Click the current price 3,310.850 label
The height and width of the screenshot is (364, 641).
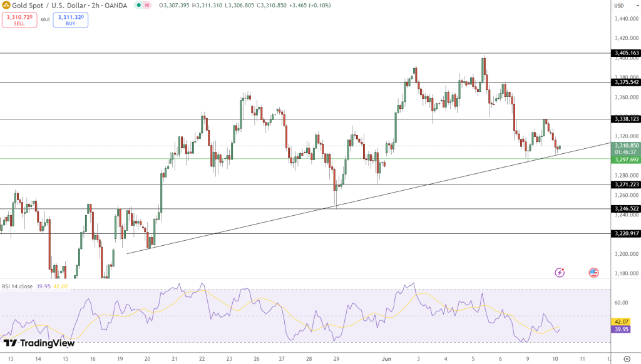pos(626,146)
